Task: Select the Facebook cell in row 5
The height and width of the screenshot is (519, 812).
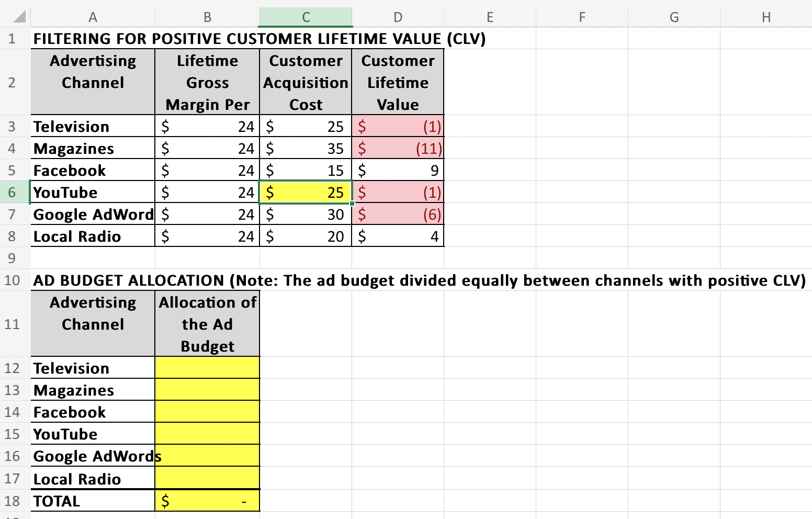Action: point(93,171)
